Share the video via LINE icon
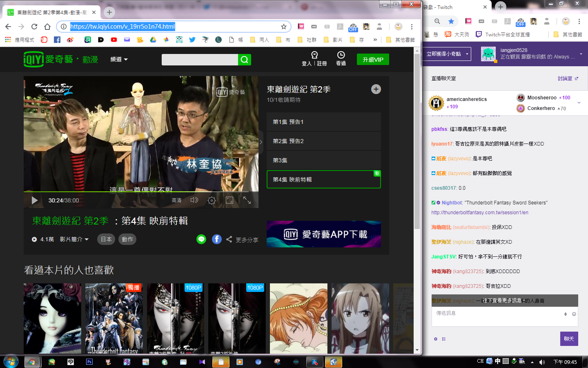Screen dimensions: 588x368 201,239
